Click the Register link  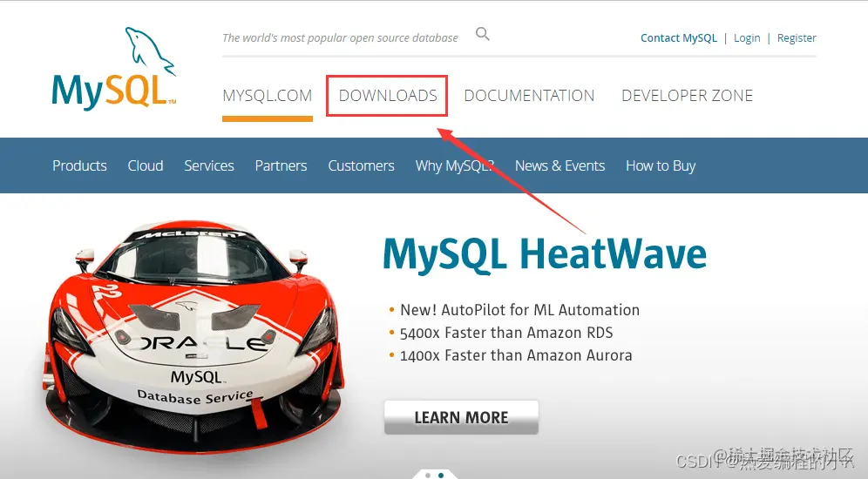point(797,38)
